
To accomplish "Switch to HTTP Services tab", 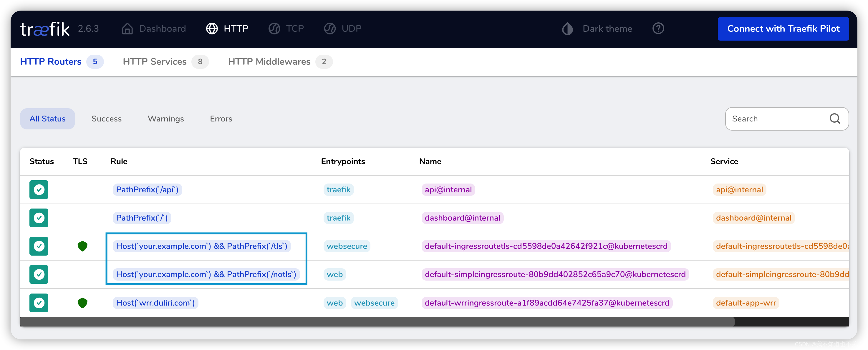I will [x=154, y=61].
